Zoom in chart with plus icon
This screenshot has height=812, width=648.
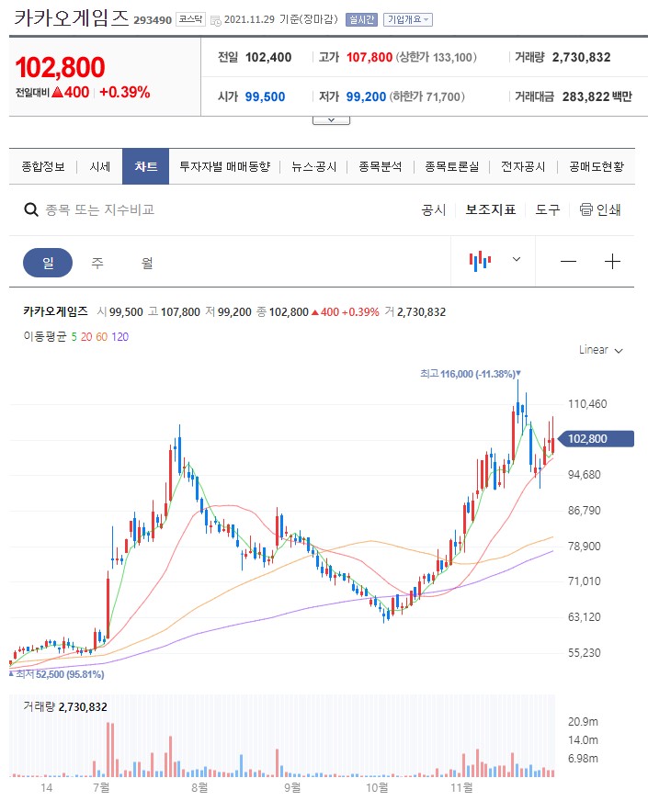612,262
